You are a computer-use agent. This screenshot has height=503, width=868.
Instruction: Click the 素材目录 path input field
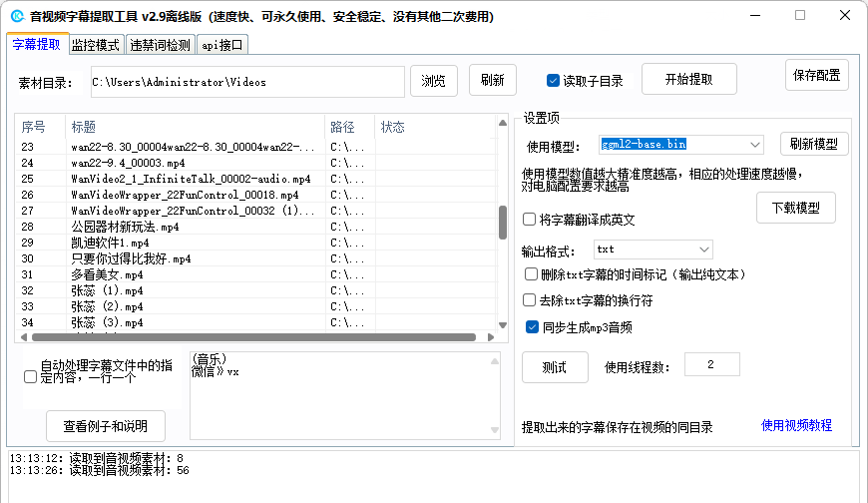point(247,82)
